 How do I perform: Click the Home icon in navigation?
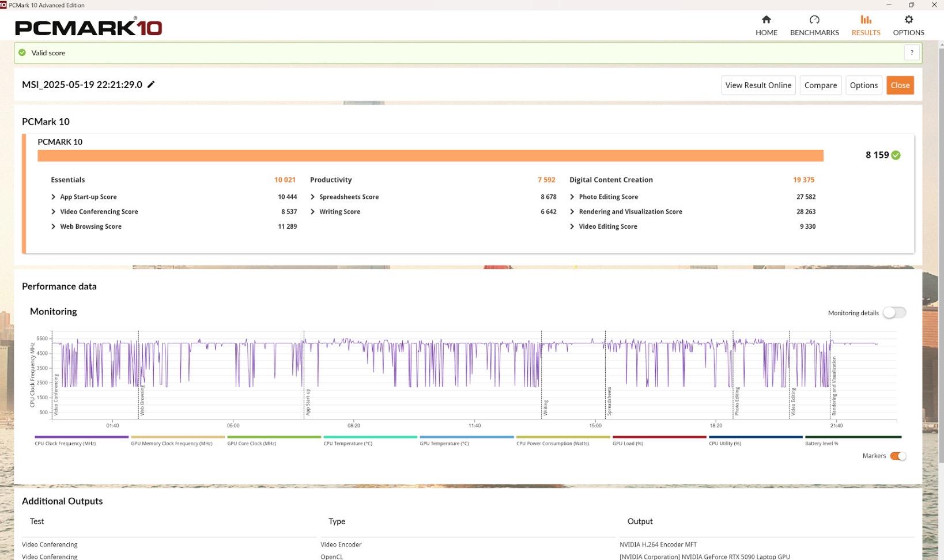click(x=766, y=20)
